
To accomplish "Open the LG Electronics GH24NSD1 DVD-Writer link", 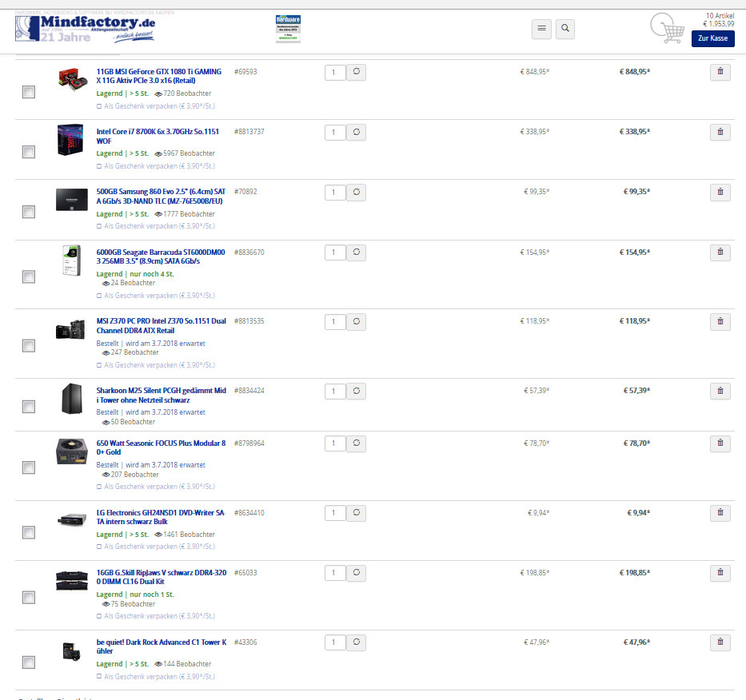I will point(161,517).
